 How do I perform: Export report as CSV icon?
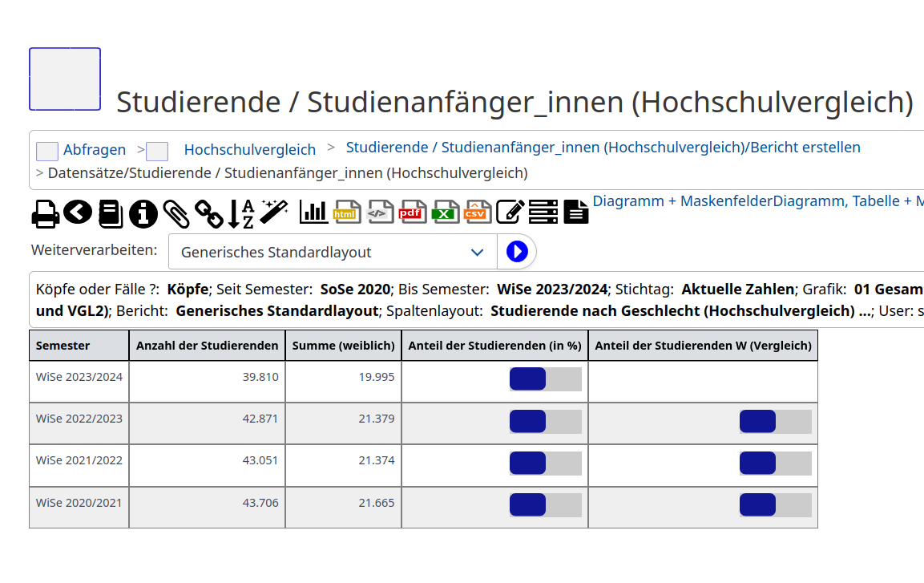(477, 212)
